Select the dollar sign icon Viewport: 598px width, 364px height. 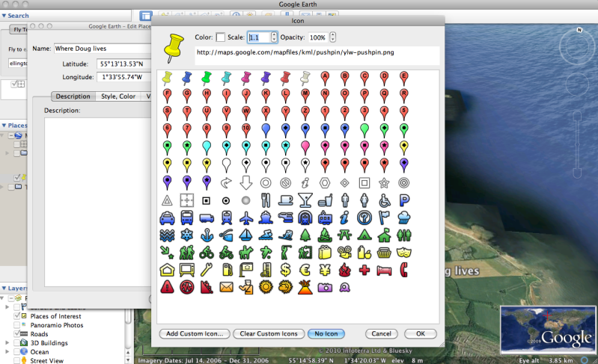click(286, 269)
